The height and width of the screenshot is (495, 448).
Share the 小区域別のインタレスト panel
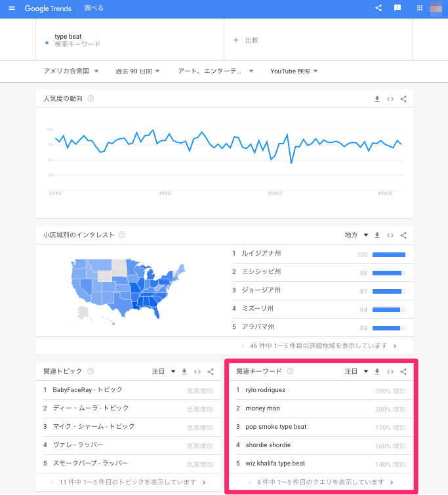click(x=403, y=235)
